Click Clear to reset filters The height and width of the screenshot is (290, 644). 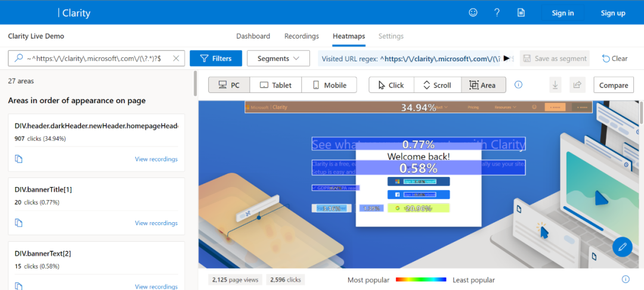click(x=615, y=58)
